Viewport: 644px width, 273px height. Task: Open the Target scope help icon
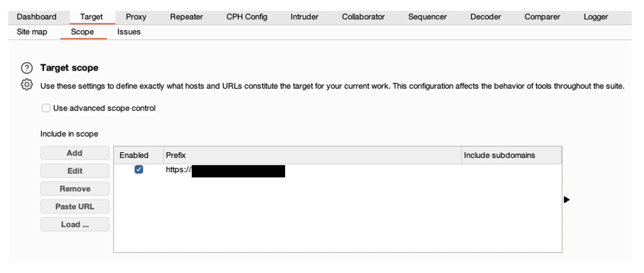pos(27,68)
